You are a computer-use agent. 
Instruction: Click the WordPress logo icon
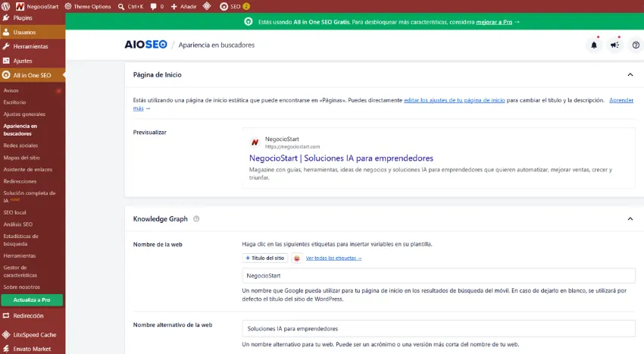(x=6, y=6)
